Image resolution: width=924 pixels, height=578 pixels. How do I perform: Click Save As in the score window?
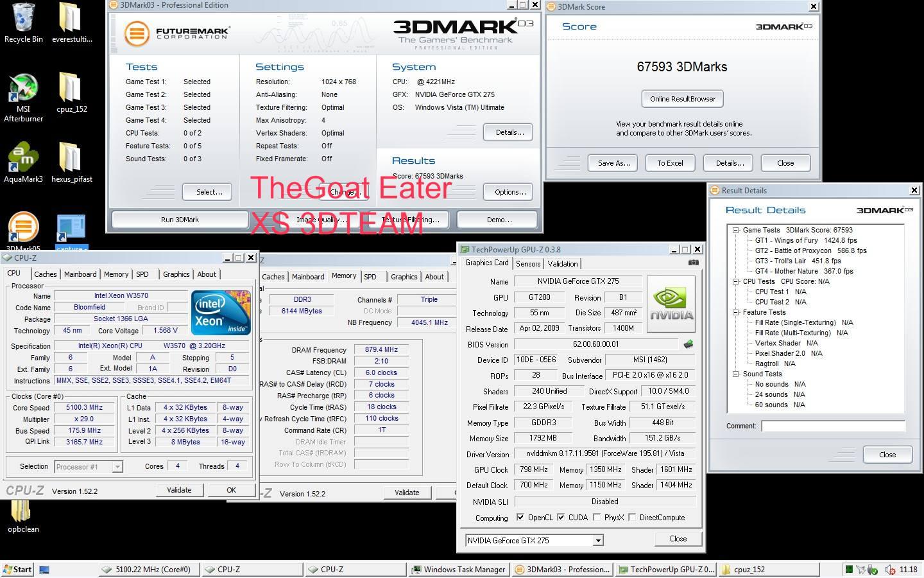point(614,163)
